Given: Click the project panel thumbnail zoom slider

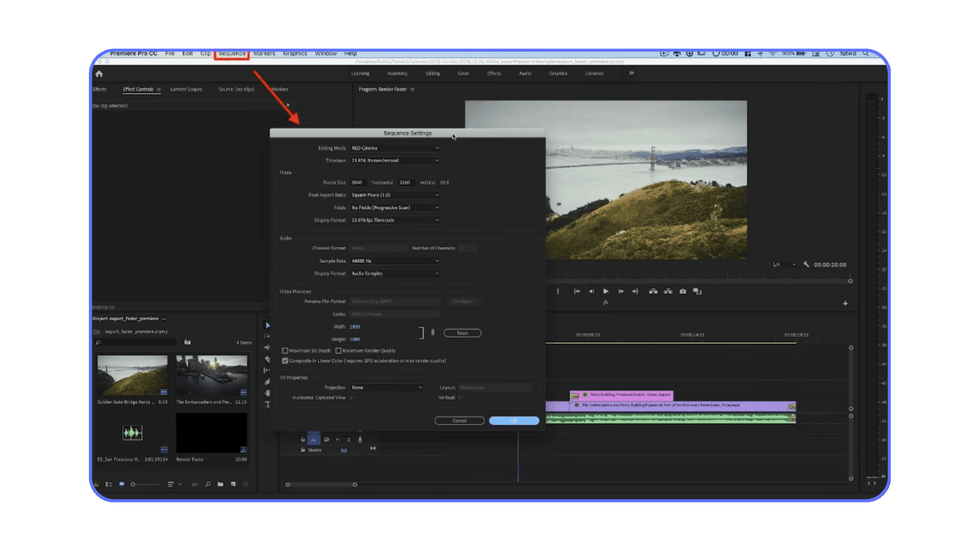Looking at the screenshot, I should coord(145,484).
